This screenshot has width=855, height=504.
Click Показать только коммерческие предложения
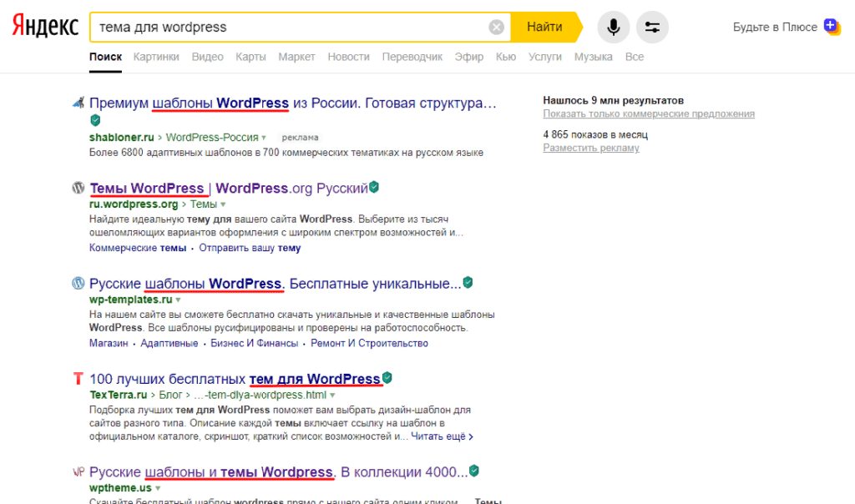tap(649, 113)
